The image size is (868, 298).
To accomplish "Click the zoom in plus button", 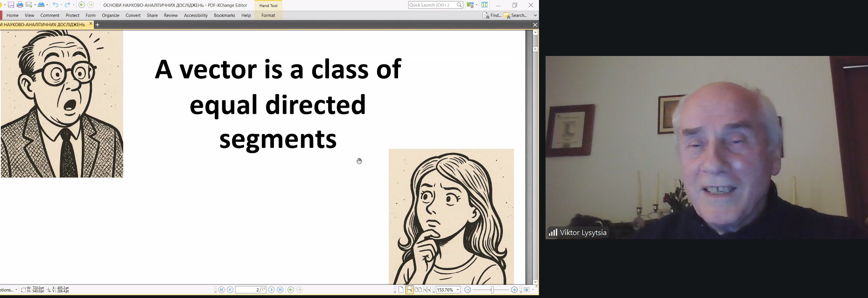I will 514,290.
